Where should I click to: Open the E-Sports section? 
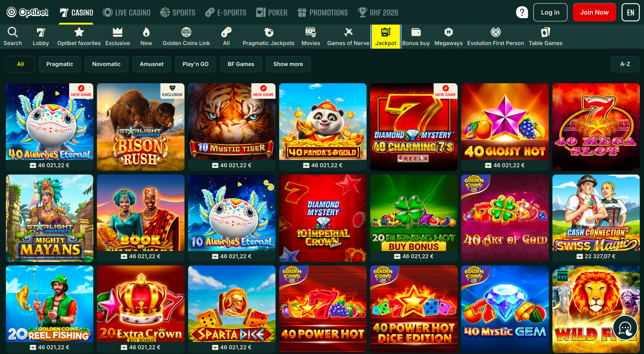226,12
